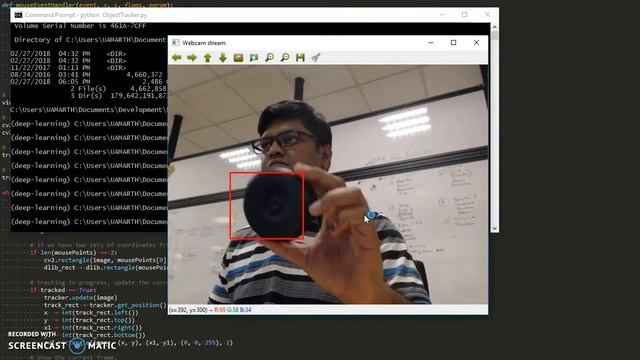640x360 pixels.
Task: Minimize the Command Prompt window
Action: (x=442, y=15)
